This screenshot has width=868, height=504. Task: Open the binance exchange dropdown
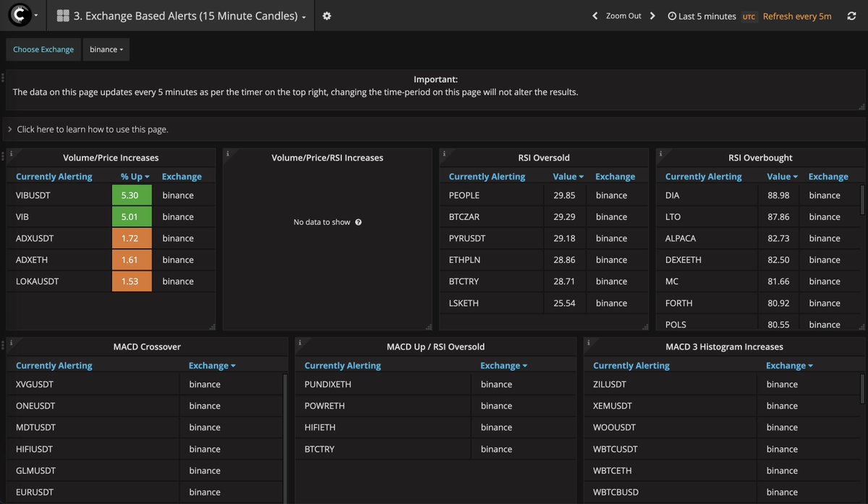coord(106,49)
